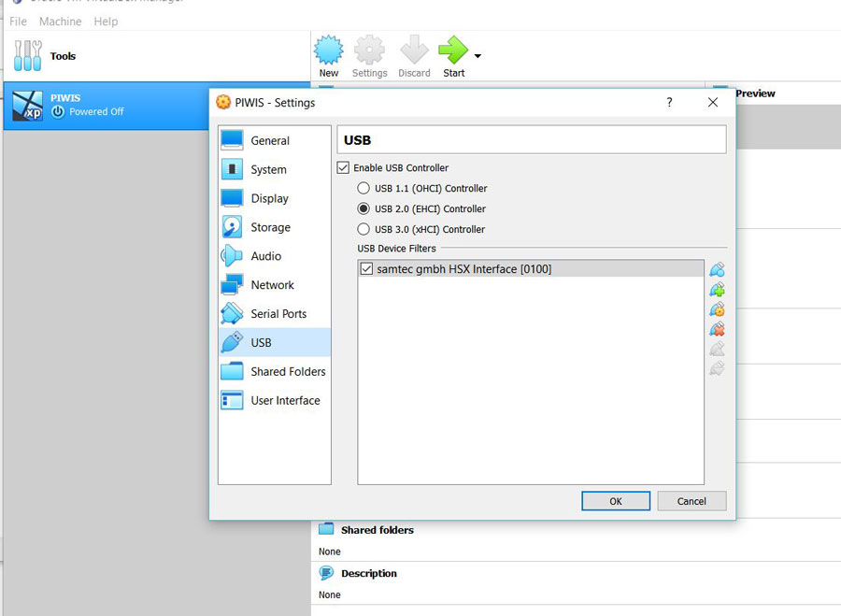
Task: Click the OK button
Action: (615, 501)
